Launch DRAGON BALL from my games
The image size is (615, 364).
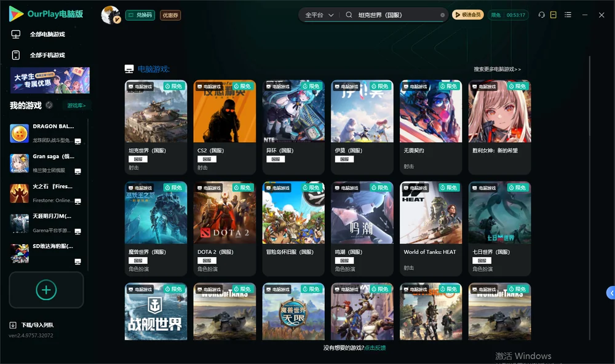[x=45, y=133]
